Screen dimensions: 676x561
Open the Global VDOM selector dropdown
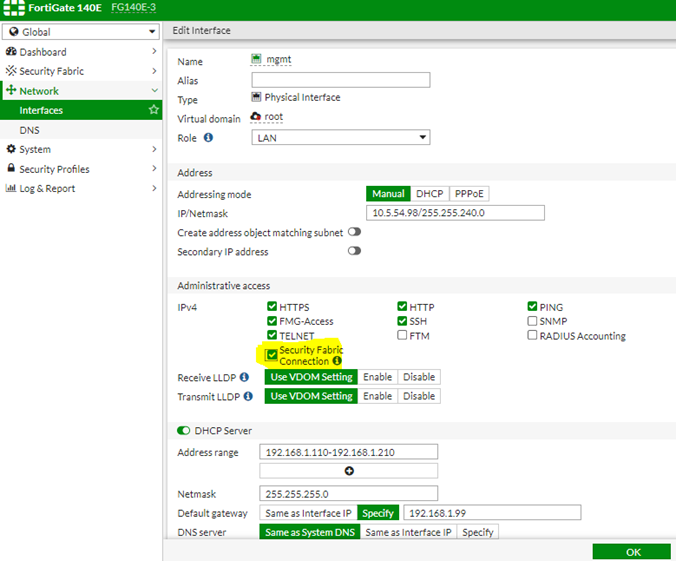click(81, 32)
